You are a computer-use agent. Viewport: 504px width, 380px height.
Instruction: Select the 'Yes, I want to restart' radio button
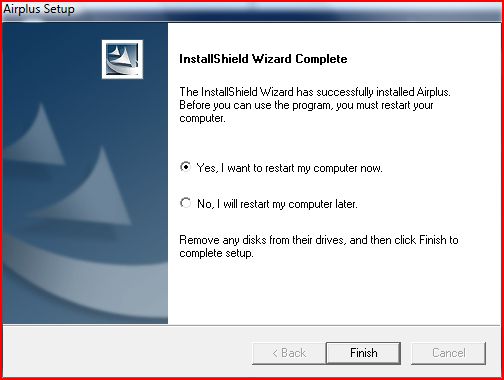[x=185, y=167]
